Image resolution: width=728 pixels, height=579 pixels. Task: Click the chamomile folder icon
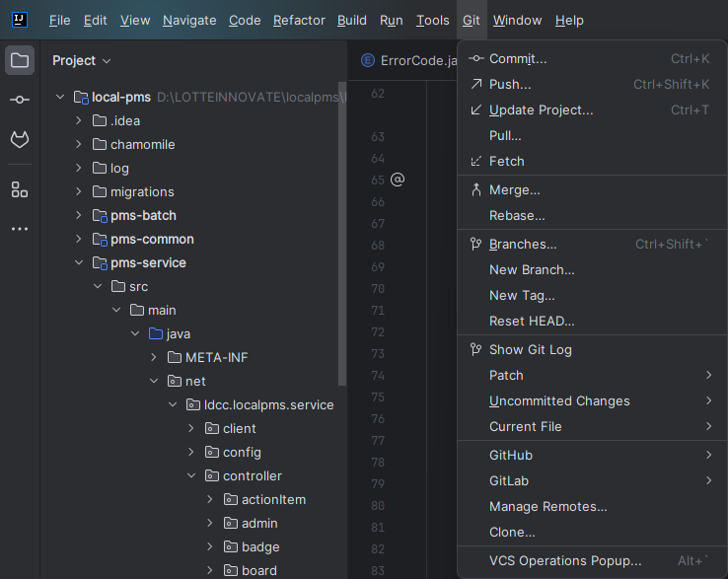point(100,144)
